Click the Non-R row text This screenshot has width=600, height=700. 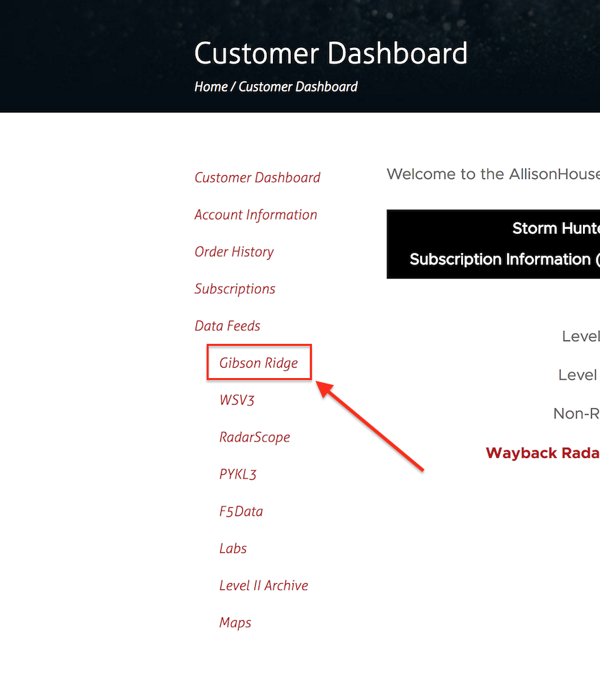[x=577, y=414]
